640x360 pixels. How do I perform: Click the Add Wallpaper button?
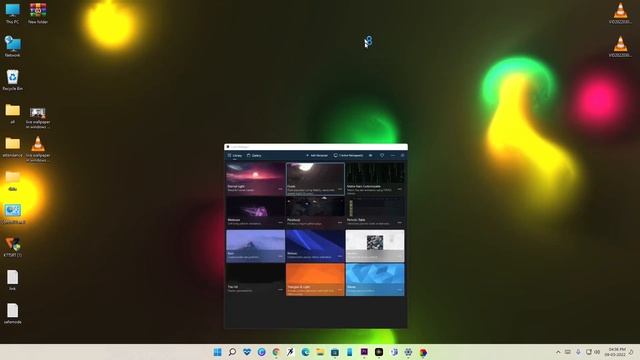coord(317,156)
